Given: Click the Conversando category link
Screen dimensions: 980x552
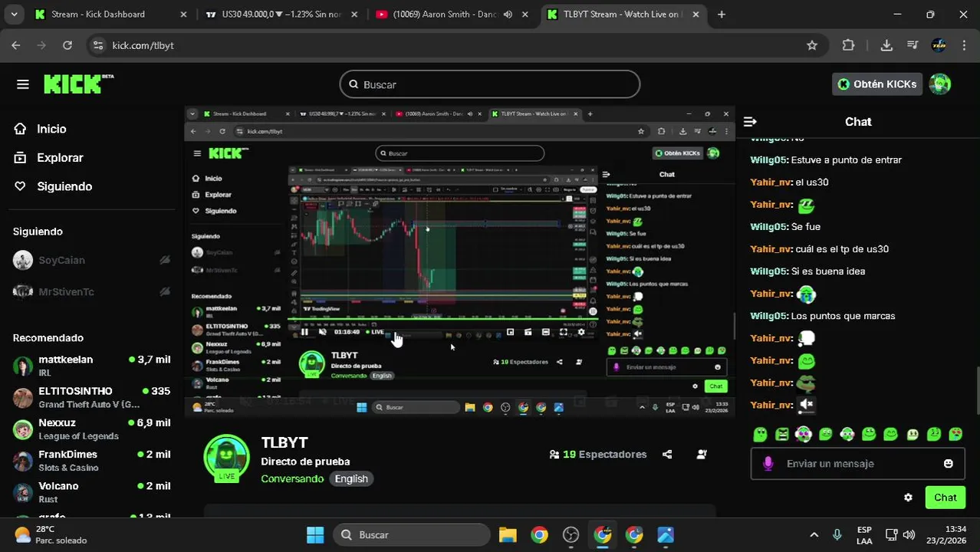Looking at the screenshot, I should tap(292, 478).
